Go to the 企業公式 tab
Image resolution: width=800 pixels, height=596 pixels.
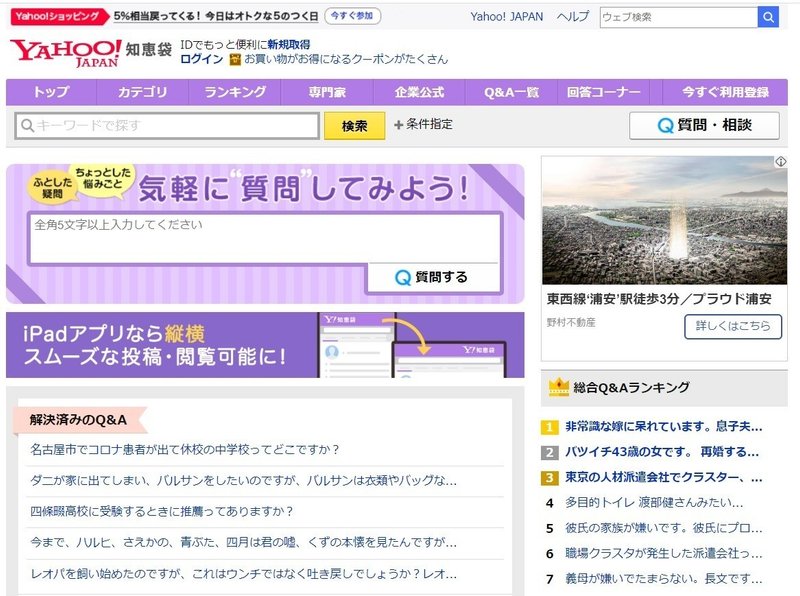coord(419,92)
